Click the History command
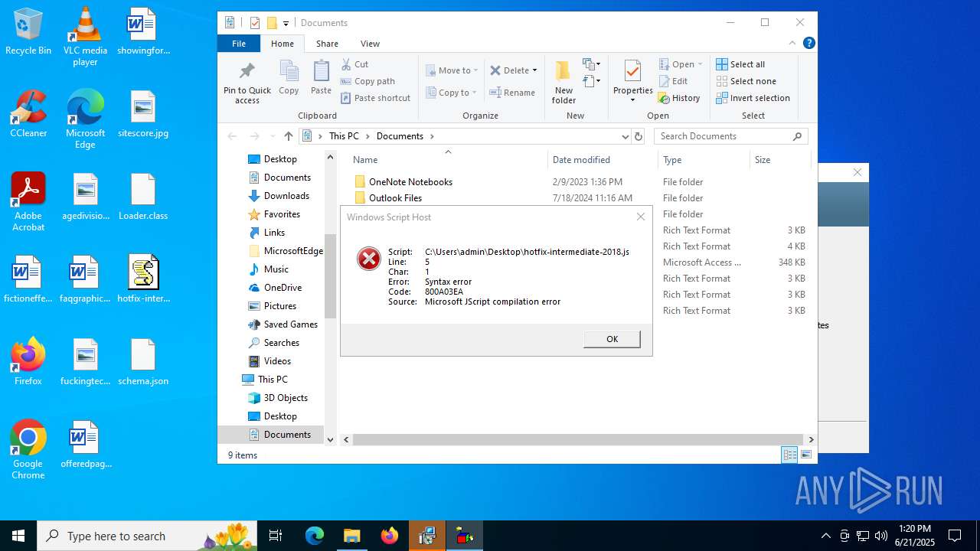Viewport: 980px width, 551px height. [679, 98]
